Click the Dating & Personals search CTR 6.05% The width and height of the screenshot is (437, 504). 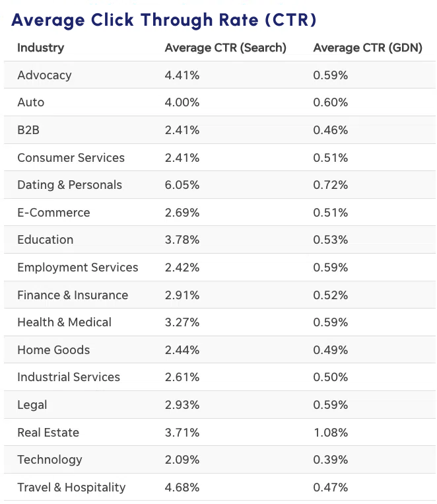tap(182, 185)
